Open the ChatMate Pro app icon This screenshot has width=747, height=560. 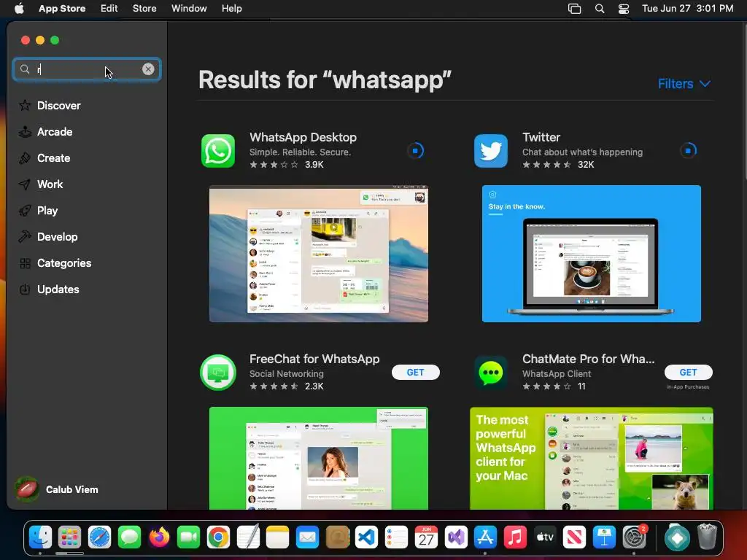(x=491, y=373)
